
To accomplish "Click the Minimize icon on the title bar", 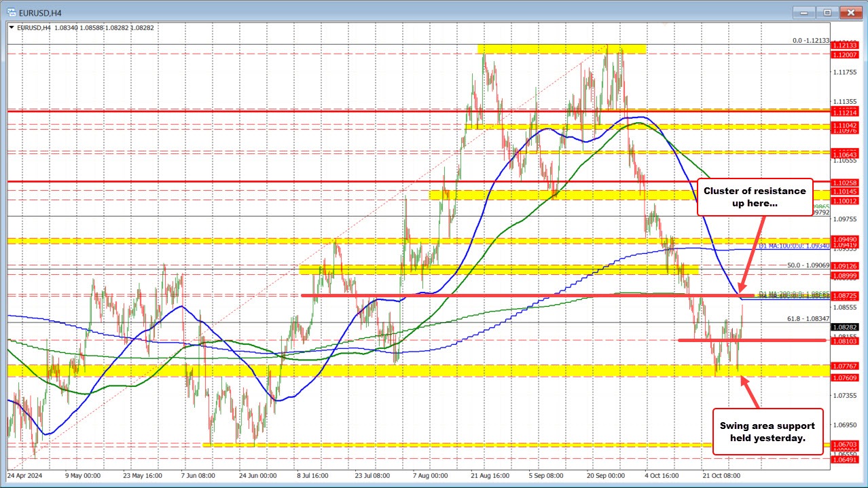I will pos(804,12).
